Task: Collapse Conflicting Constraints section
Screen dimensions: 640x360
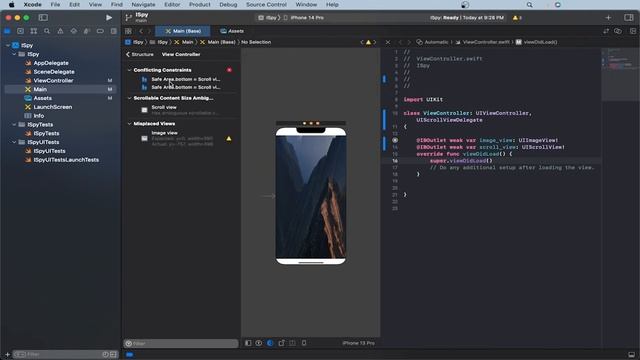Action: pyautogui.click(x=129, y=70)
